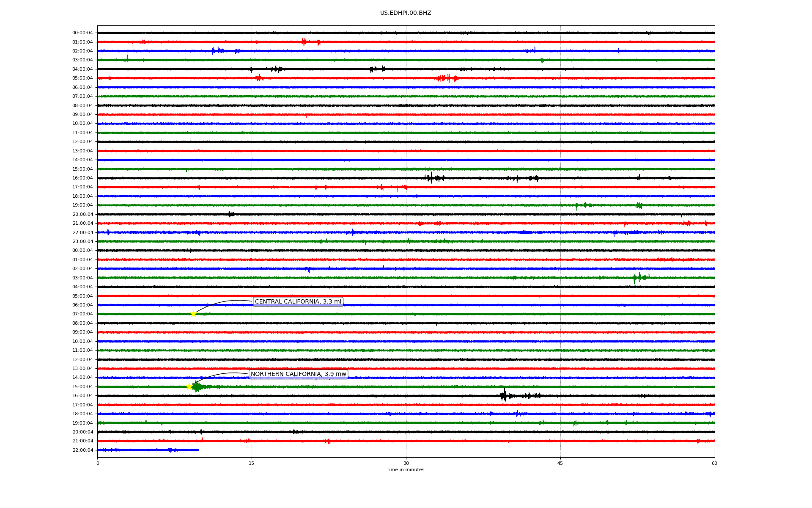Click the green spikes on the second 03:00:04 trace

[639, 278]
